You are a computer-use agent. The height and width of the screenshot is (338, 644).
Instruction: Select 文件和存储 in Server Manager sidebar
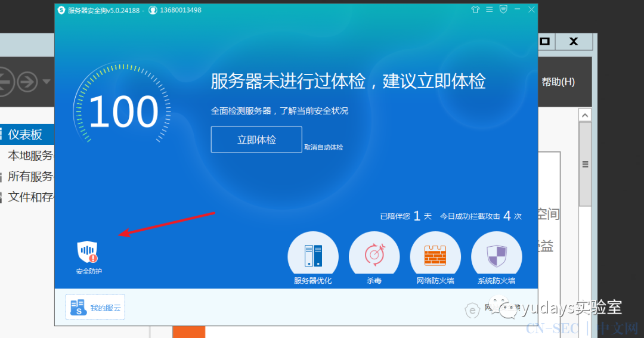(30, 197)
